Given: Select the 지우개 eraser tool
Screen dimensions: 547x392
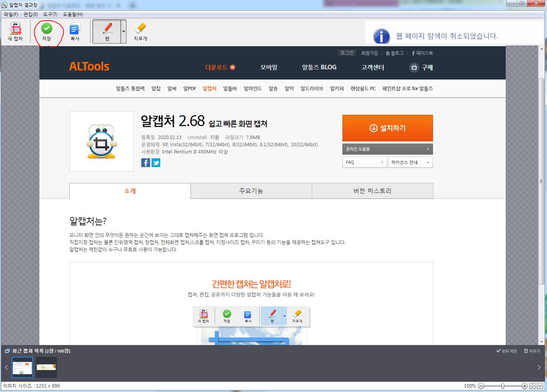Looking at the screenshot, I should click(x=140, y=31).
